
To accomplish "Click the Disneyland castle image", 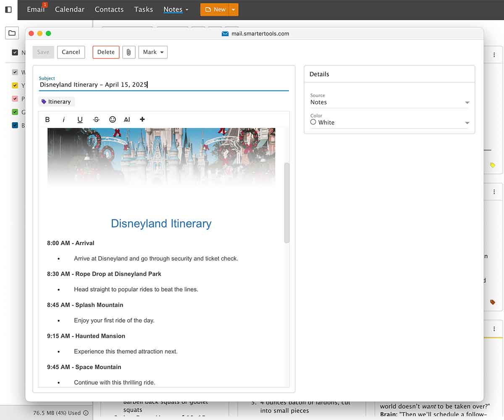I will point(161,157).
